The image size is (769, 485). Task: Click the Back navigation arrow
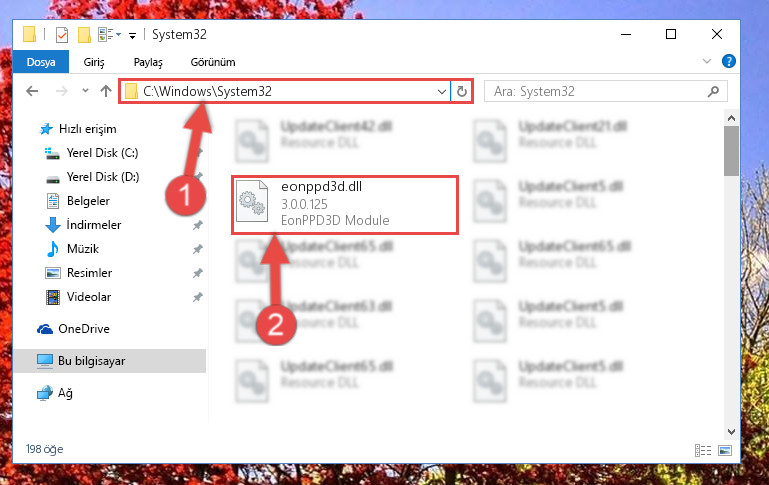click(x=32, y=91)
